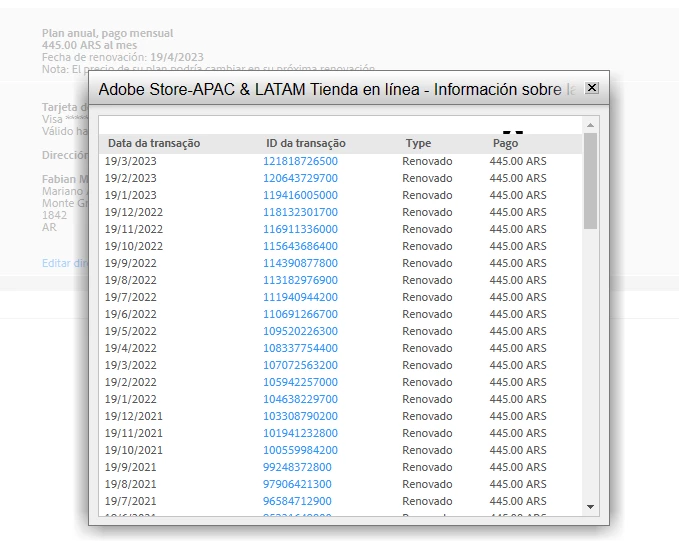Screen dimensions: 679x541
Task: Select the date 19/2/2022
Action: (x=130, y=382)
